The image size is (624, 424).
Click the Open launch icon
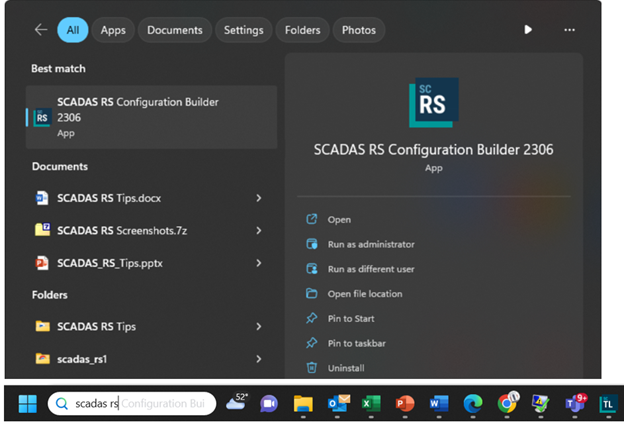tap(312, 219)
